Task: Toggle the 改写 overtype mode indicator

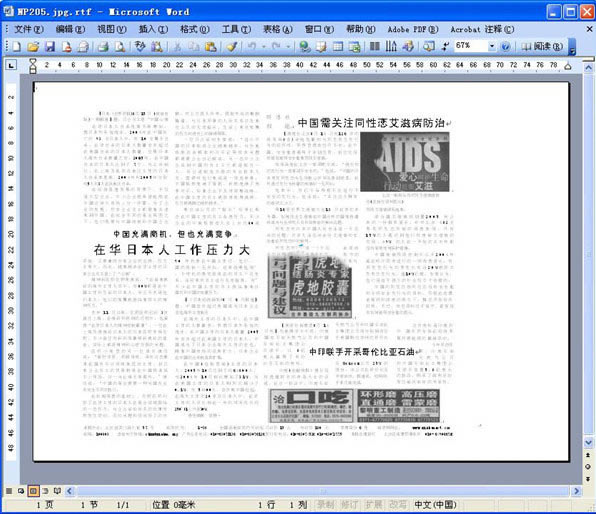Action: pos(398,504)
